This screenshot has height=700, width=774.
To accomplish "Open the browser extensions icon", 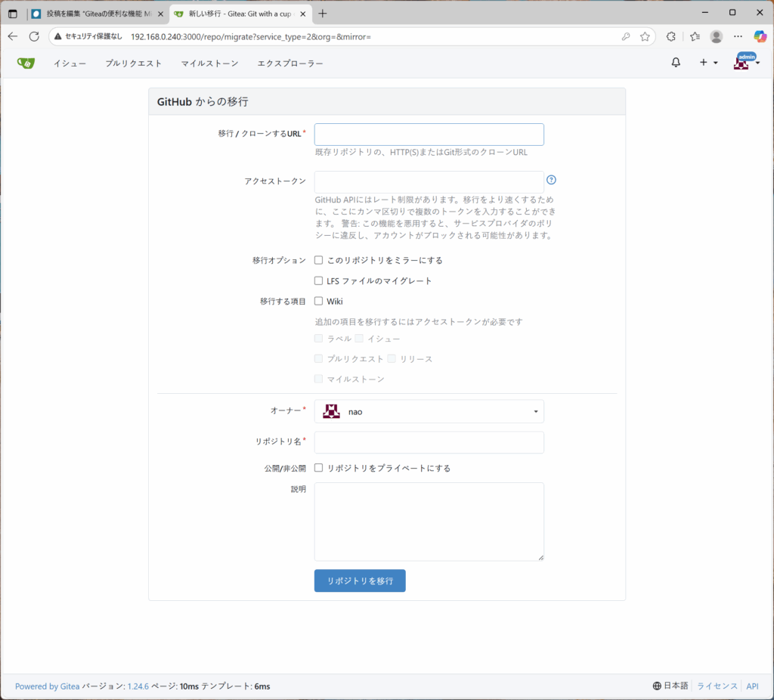I will click(670, 36).
